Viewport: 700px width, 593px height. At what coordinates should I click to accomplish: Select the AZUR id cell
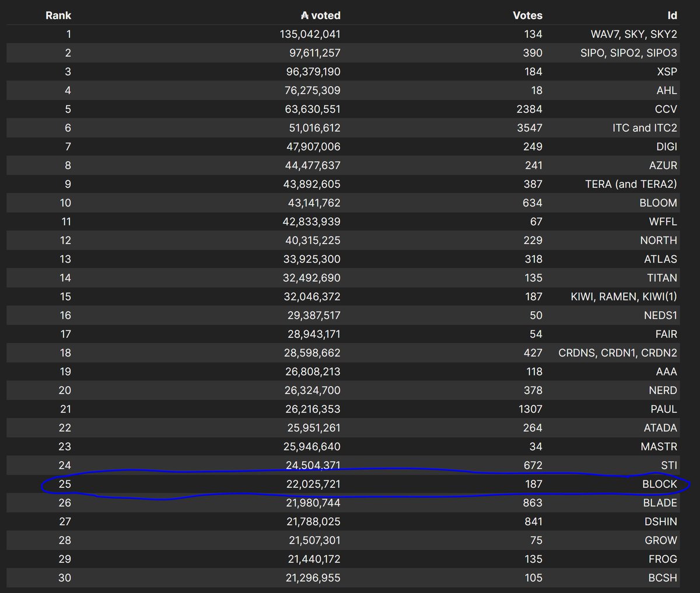(663, 165)
